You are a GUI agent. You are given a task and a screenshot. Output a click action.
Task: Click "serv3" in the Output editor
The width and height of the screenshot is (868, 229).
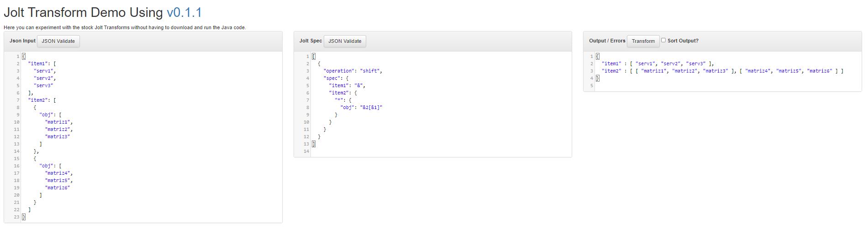[x=696, y=63]
